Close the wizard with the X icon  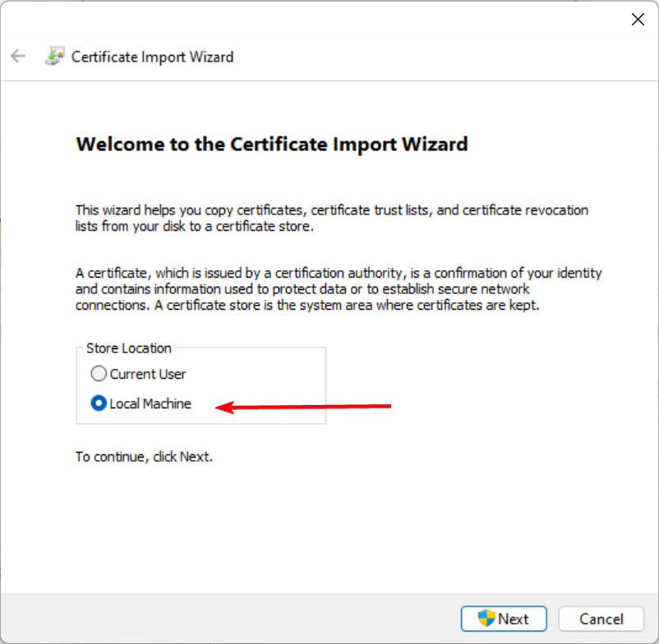pos(638,20)
